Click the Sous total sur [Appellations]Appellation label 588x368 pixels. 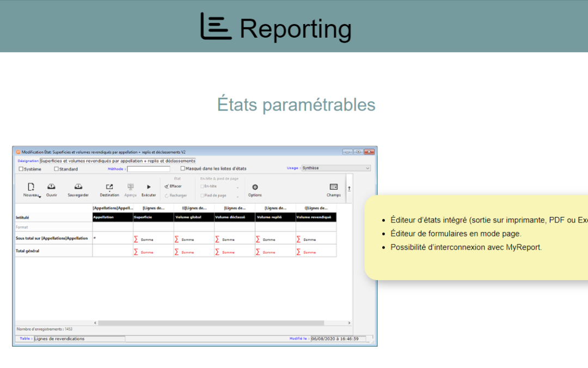(52, 238)
